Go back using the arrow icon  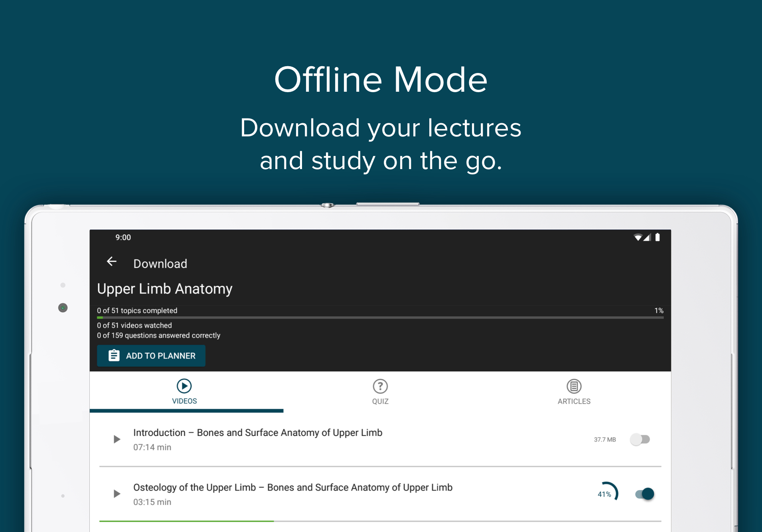point(112,262)
